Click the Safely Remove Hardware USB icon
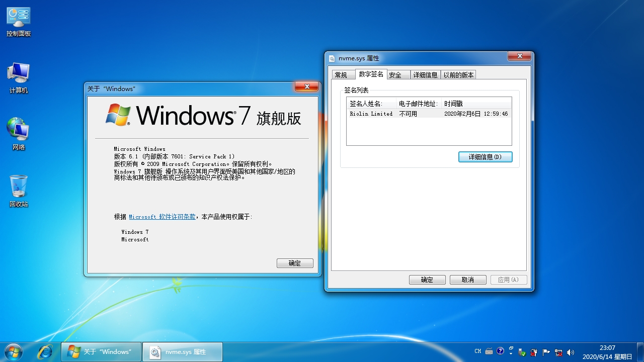Image resolution: width=644 pixels, height=362 pixels. (x=522, y=352)
